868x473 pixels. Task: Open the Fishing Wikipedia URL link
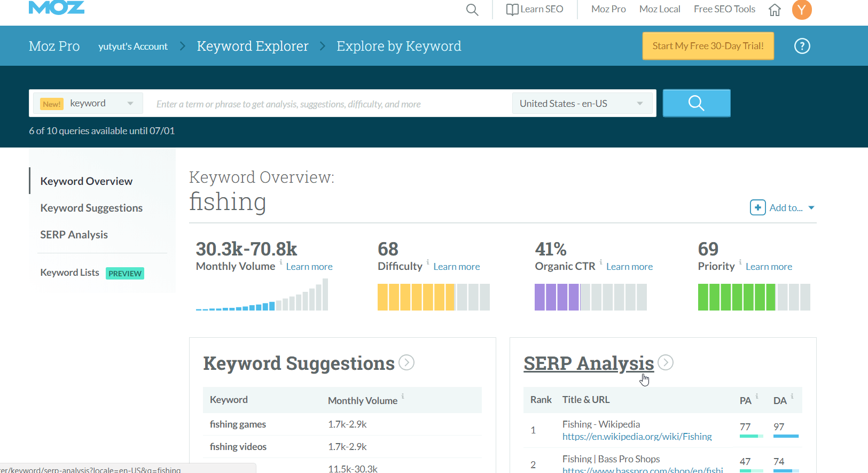(637, 437)
